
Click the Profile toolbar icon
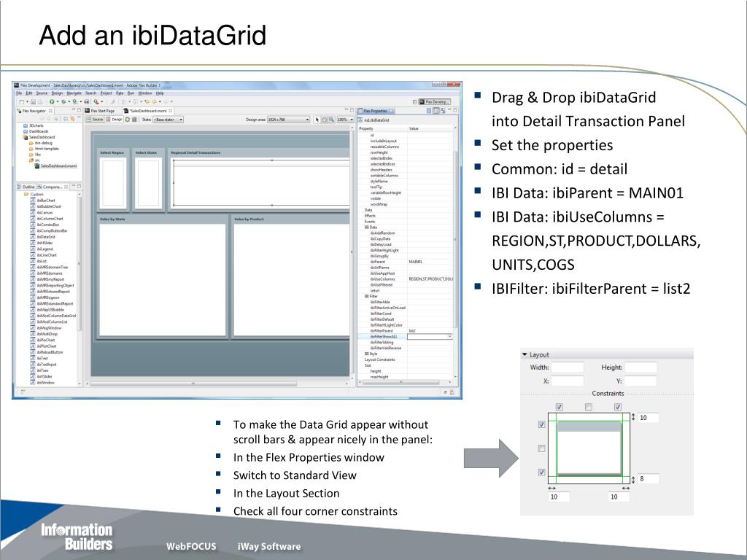pos(75,102)
